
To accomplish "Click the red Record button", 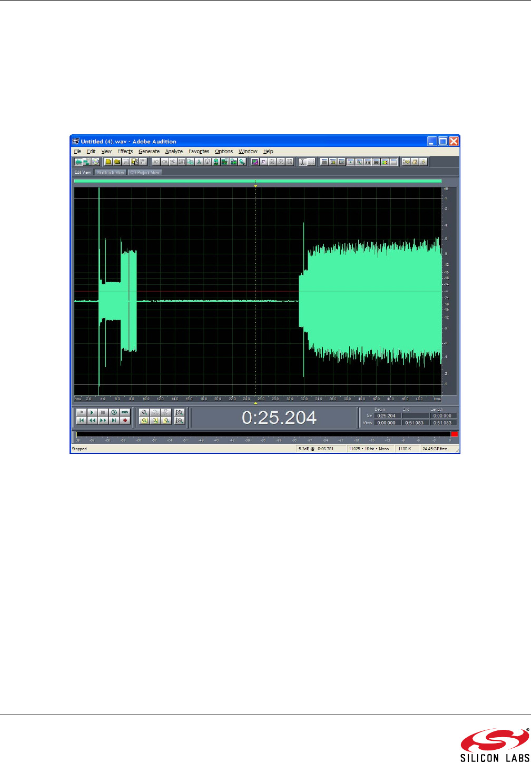I will tap(125, 420).
